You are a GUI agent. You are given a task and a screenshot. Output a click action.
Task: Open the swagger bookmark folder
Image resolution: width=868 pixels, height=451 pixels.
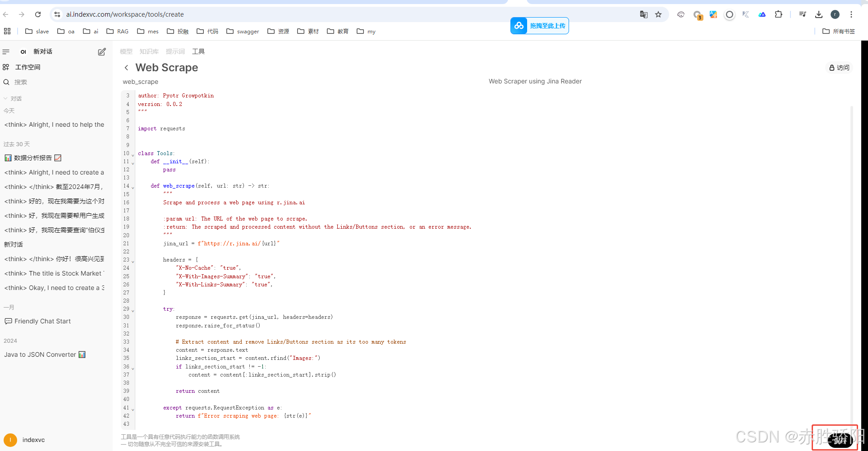(243, 31)
